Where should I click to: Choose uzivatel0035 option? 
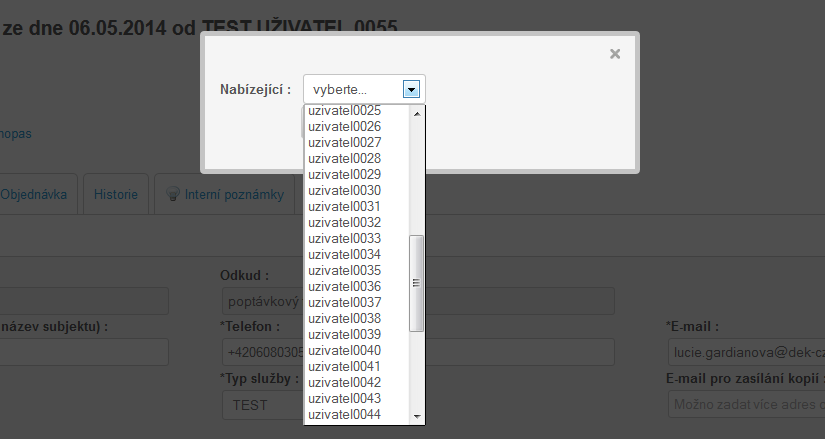(357, 271)
